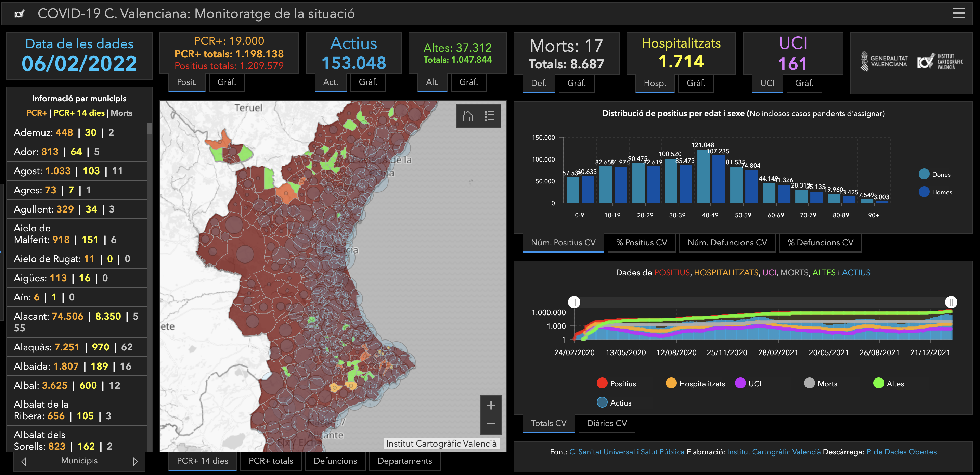980x475 pixels.
Task: Click the left timeline range slider handle
Action: click(574, 302)
